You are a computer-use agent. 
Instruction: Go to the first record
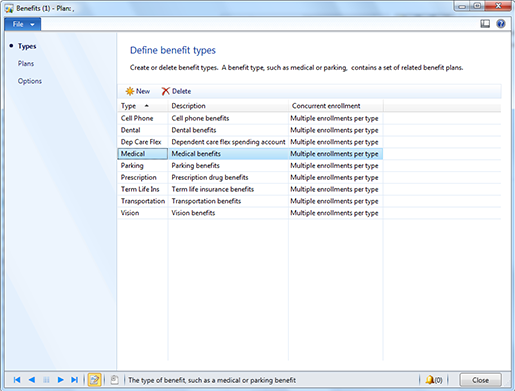(17, 380)
